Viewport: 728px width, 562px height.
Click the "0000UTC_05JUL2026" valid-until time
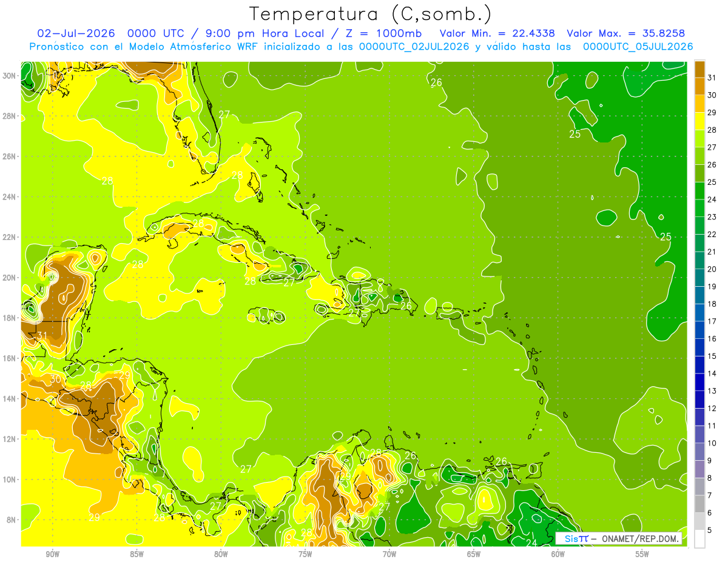638,46
